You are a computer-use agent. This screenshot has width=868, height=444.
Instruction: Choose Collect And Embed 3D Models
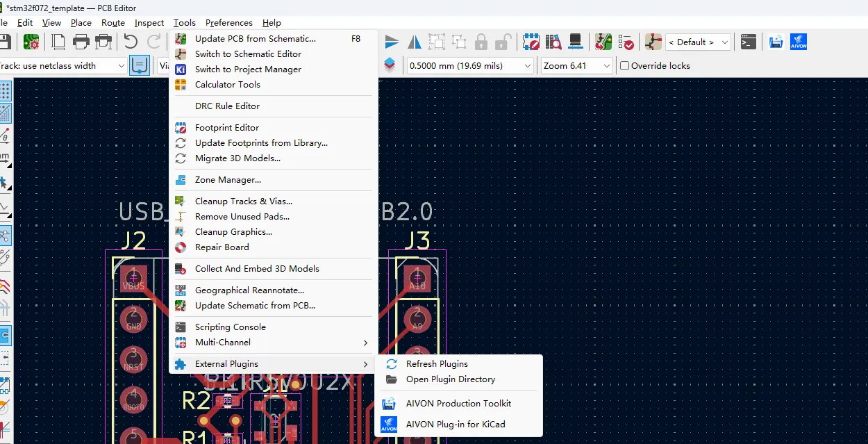point(274,269)
